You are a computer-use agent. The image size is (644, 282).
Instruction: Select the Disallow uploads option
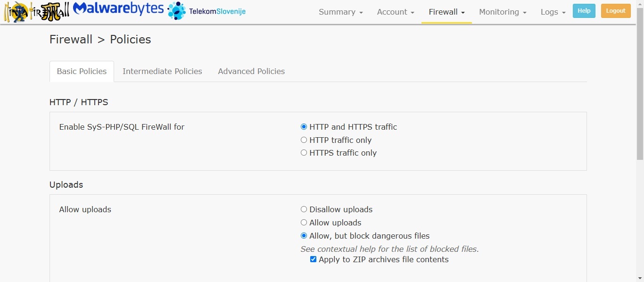(x=304, y=209)
